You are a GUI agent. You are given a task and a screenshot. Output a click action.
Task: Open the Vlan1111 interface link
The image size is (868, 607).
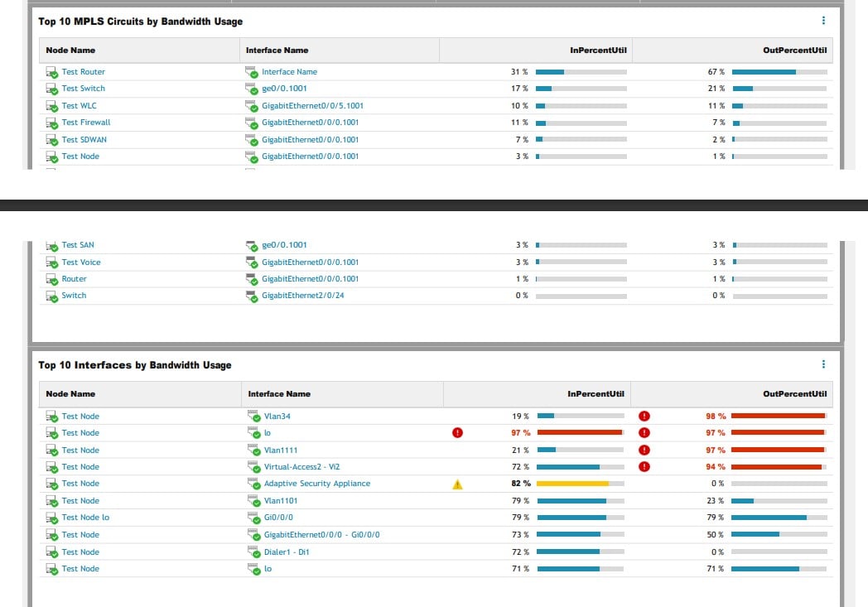click(281, 450)
